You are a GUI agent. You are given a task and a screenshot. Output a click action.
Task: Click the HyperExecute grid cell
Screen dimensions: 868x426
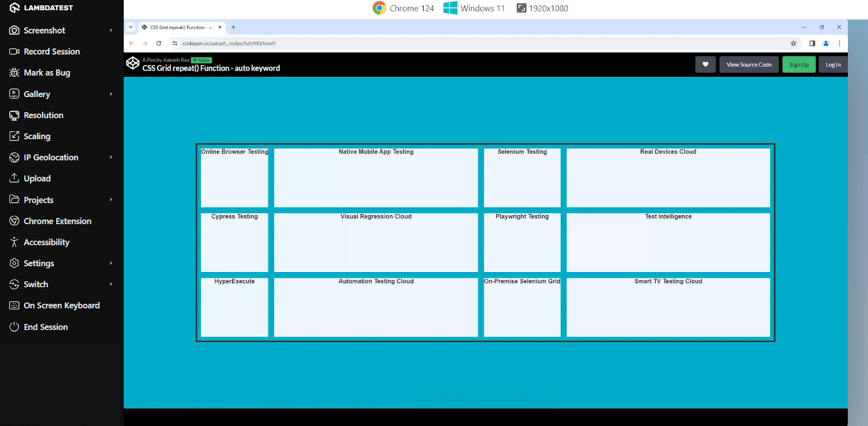click(x=234, y=307)
